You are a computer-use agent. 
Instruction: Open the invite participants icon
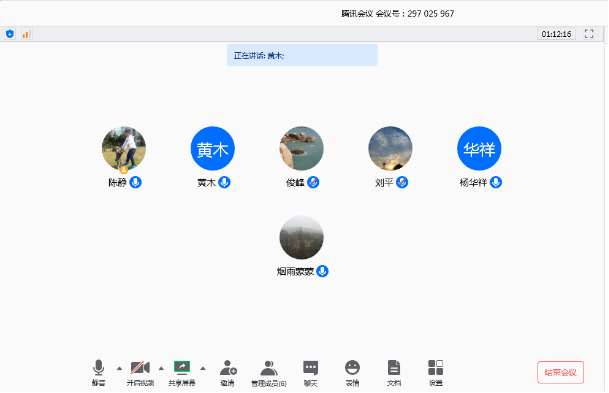coord(228,372)
